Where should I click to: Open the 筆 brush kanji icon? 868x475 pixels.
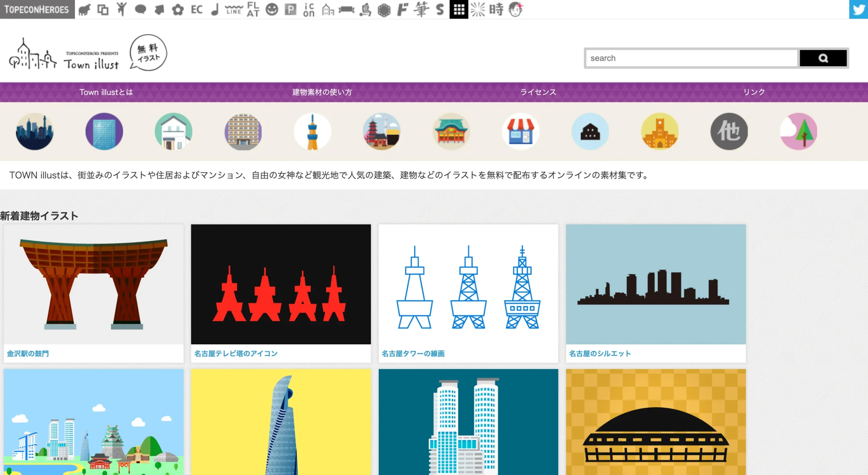coord(421,9)
